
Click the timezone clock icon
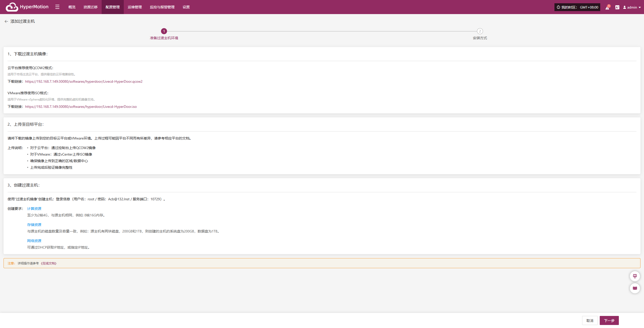(558, 7)
